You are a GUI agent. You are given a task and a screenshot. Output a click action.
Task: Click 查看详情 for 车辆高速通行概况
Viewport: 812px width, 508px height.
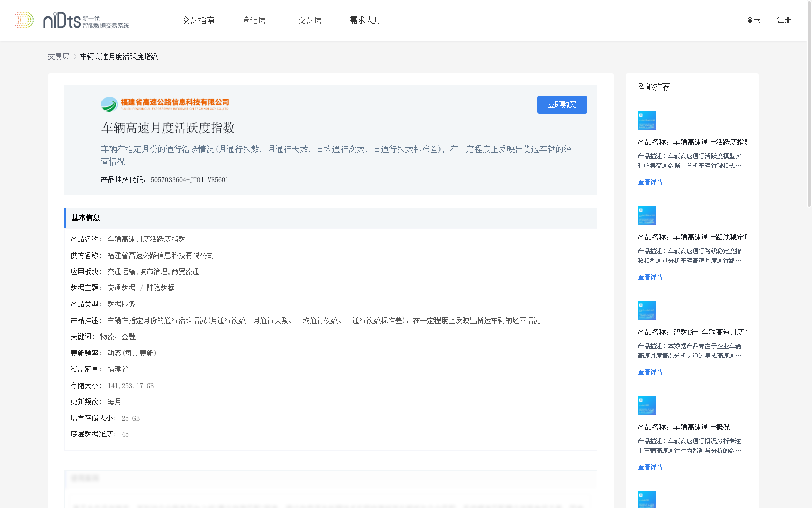pyautogui.click(x=650, y=467)
